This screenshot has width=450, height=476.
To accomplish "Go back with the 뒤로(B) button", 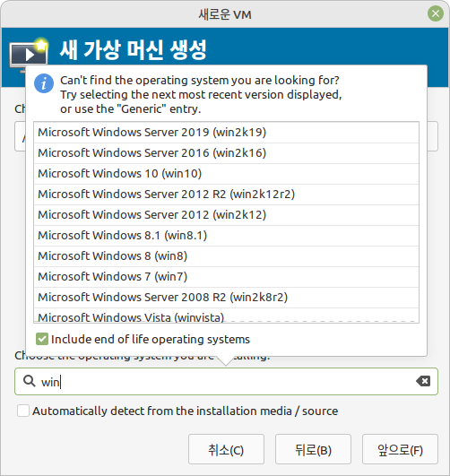I will (313, 449).
